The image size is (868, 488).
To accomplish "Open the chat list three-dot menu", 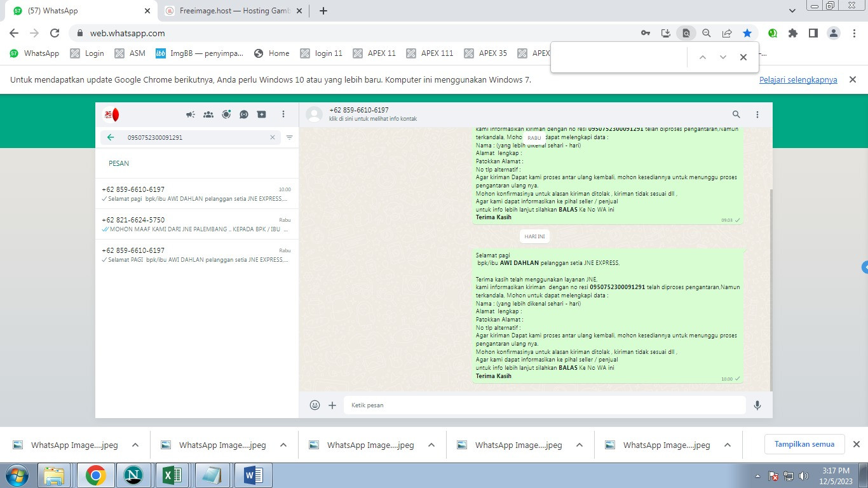I will [283, 114].
